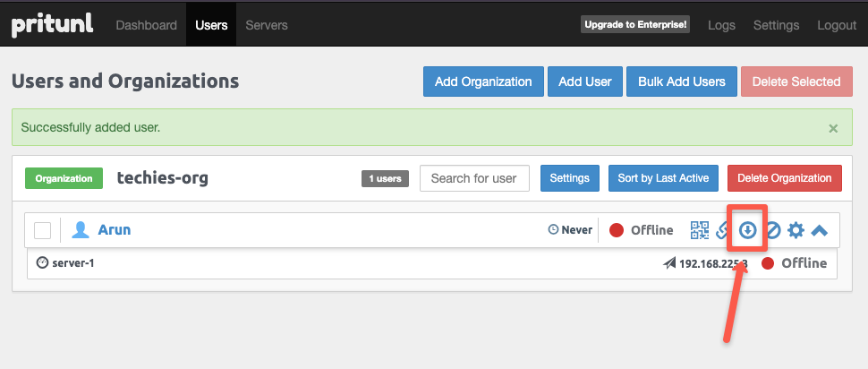
Task: Click the Successfully added user message text
Action: pyautogui.click(x=90, y=127)
